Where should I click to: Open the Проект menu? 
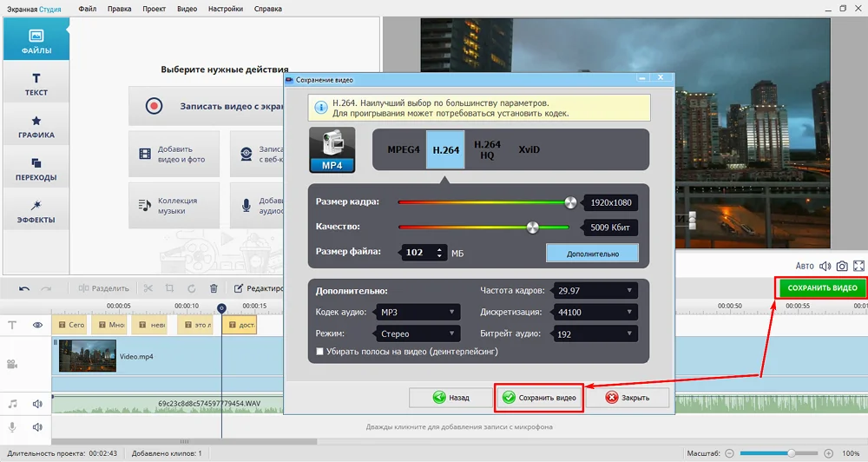[x=154, y=9]
